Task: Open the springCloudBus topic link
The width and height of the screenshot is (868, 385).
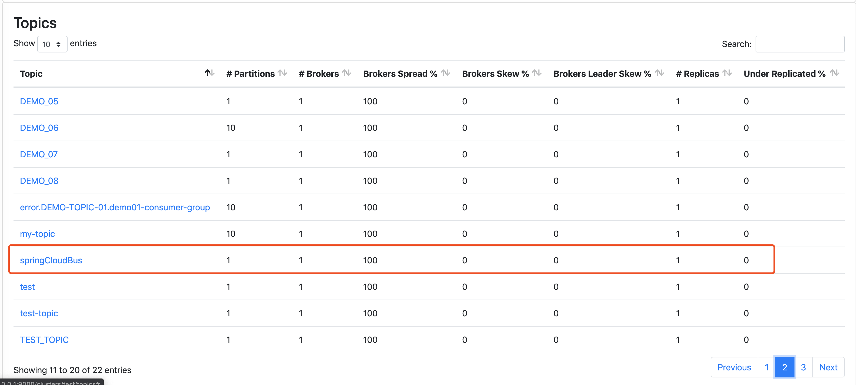Action: coord(51,260)
